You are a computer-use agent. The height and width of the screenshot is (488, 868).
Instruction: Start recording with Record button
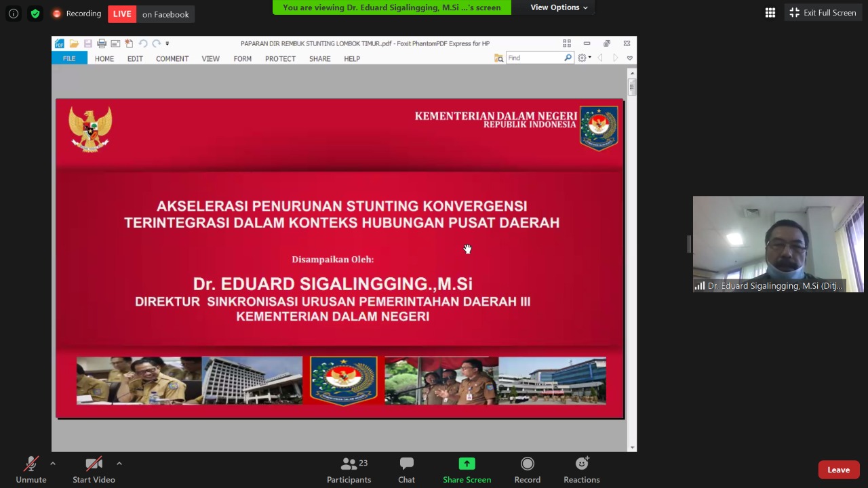point(527,470)
